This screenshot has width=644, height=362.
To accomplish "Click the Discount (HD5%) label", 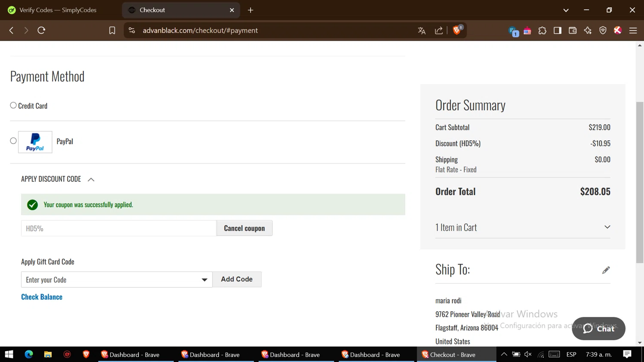I will pyautogui.click(x=458, y=143).
